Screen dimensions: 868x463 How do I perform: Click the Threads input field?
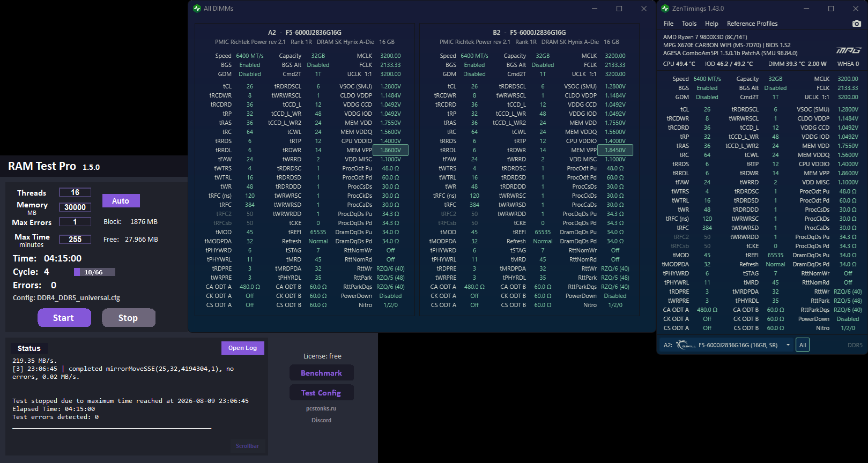click(x=75, y=192)
